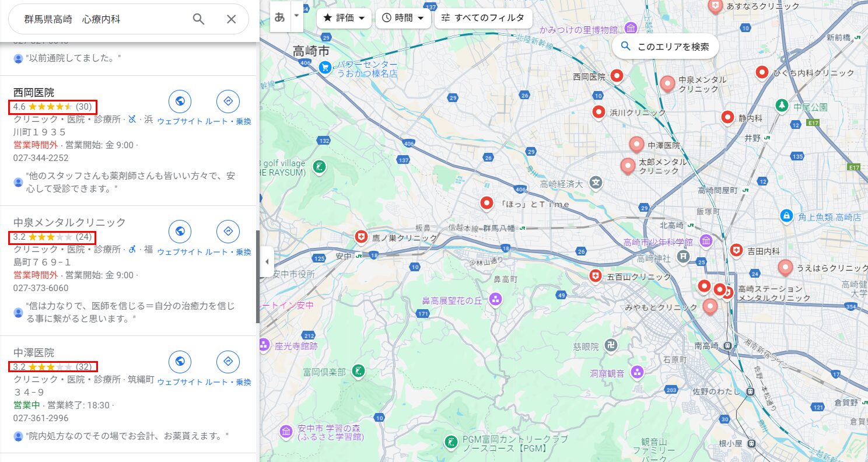The width and height of the screenshot is (868, 462).
Task: Open route directions icon for 中泉メンタルクリニック
Action: point(228,232)
